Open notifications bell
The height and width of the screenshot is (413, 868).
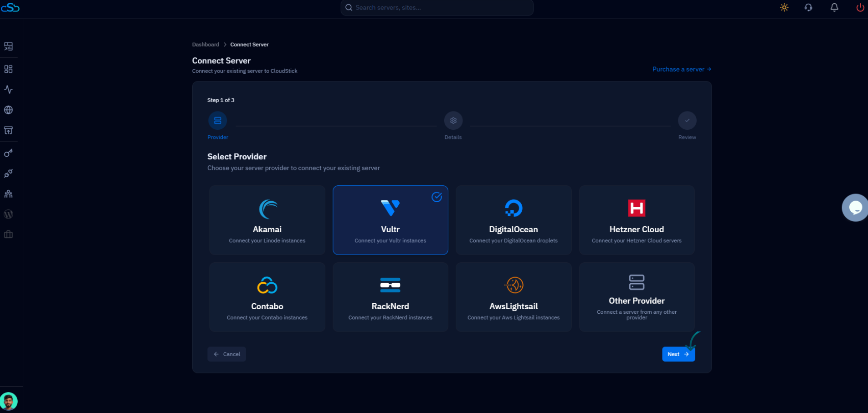[834, 7]
